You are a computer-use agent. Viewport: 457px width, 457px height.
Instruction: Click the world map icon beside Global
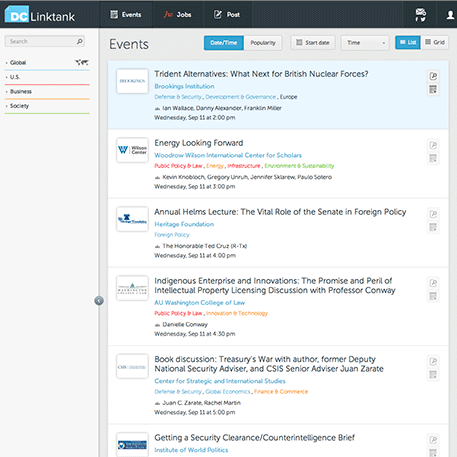coord(82,62)
